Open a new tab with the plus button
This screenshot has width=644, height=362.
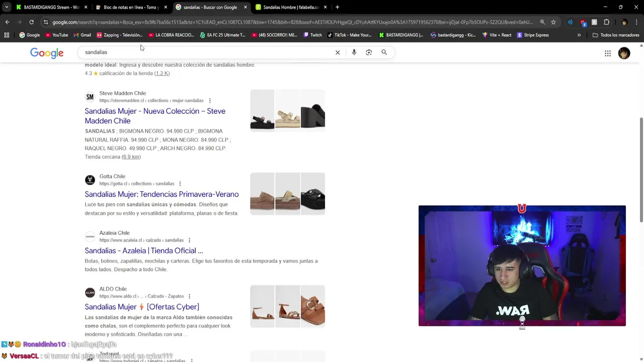tap(337, 7)
